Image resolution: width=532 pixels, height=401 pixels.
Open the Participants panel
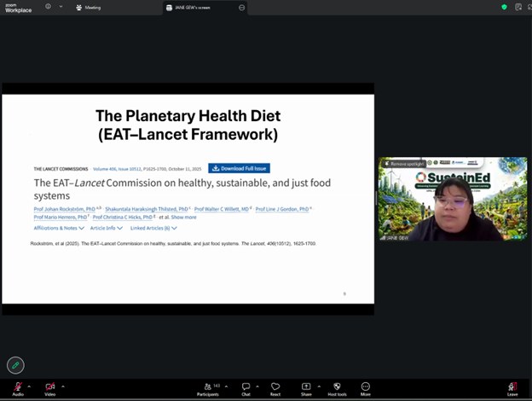pos(207,386)
